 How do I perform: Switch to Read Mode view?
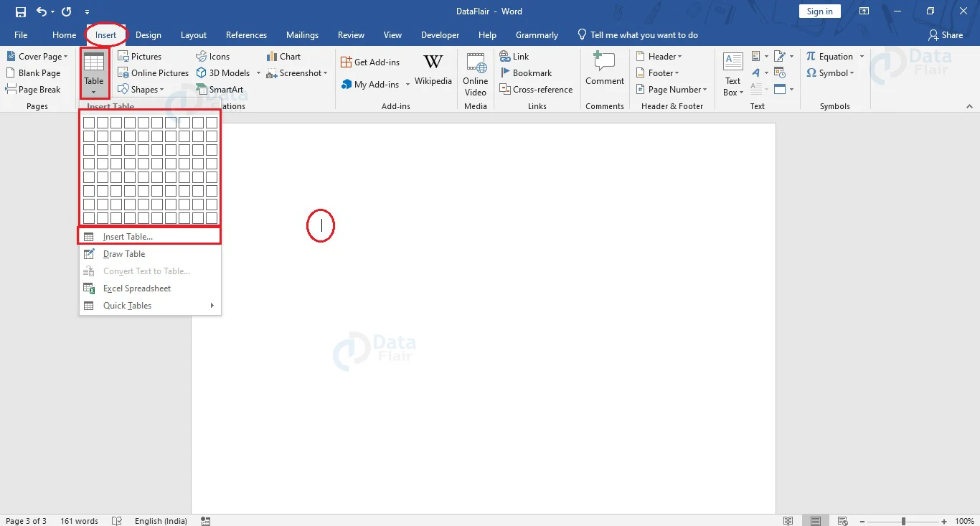click(x=788, y=520)
